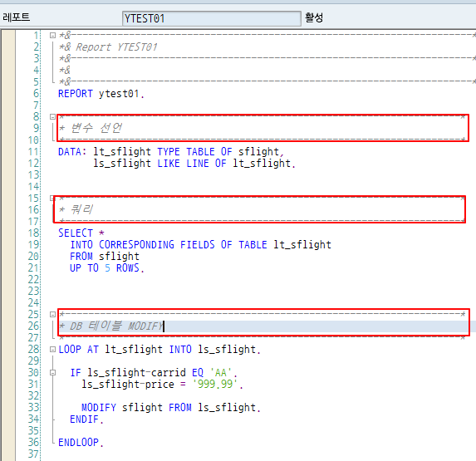This screenshot has width=476, height=461.
Task: Click the DATA: keyword on line 11
Action: [x=72, y=151]
